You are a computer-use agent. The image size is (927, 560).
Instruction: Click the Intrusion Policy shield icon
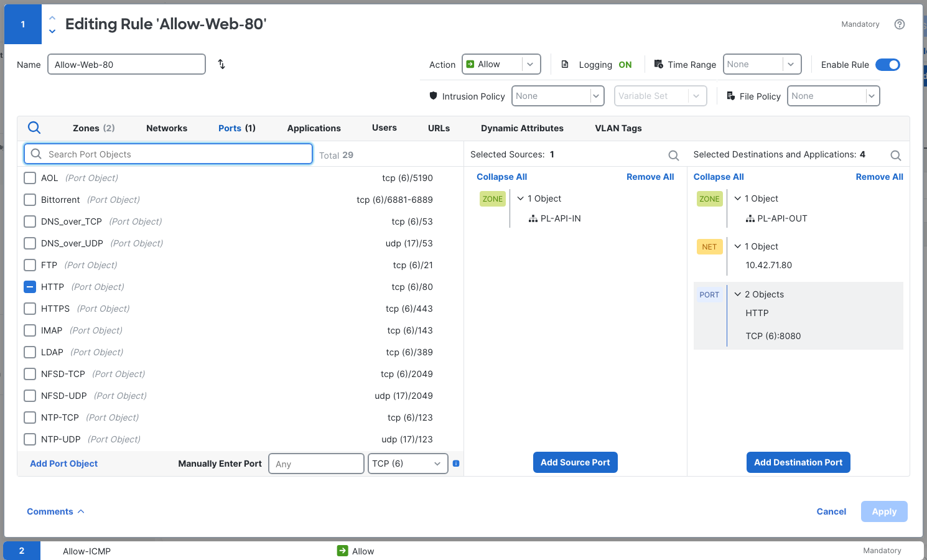(x=434, y=96)
